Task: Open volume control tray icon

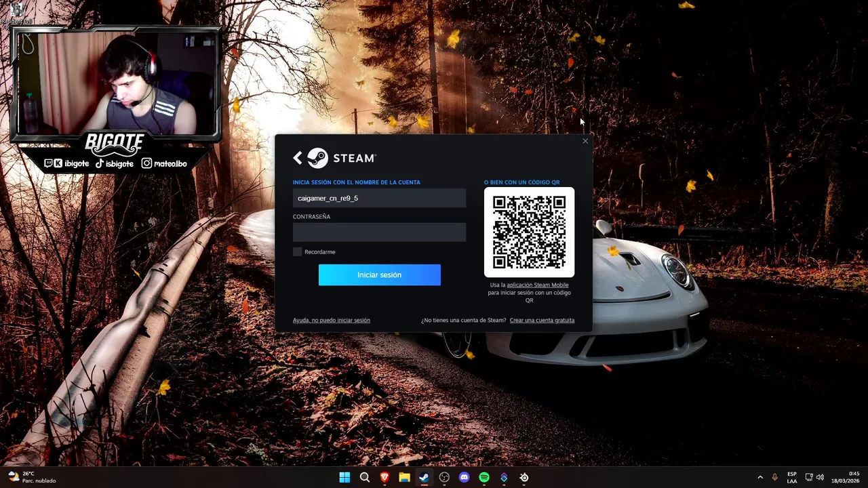Action: tap(820, 477)
